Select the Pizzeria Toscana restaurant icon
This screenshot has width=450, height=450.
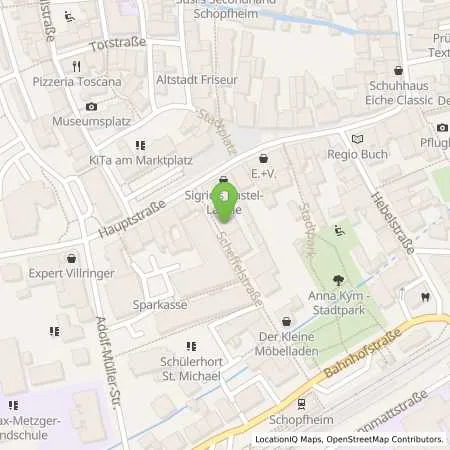(x=77, y=67)
